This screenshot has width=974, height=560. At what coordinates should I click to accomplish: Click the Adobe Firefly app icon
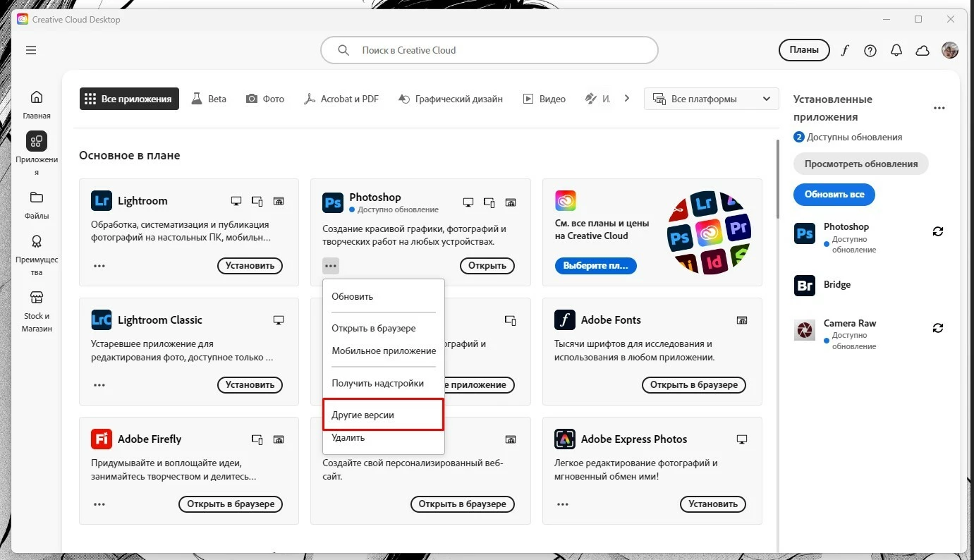[102, 439]
